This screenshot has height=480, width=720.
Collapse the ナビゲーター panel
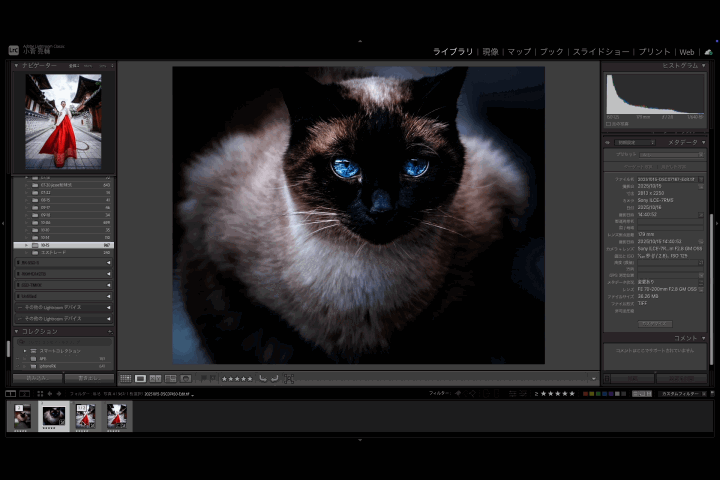[x=17, y=66]
